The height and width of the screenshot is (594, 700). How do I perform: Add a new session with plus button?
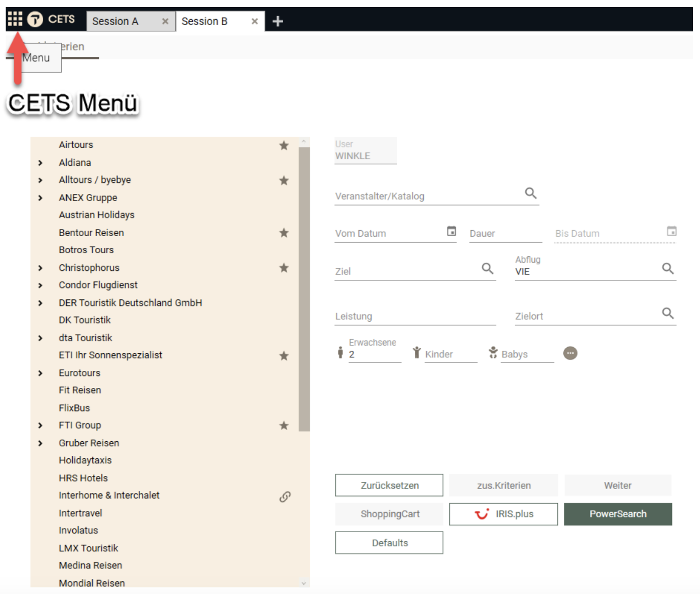click(278, 21)
